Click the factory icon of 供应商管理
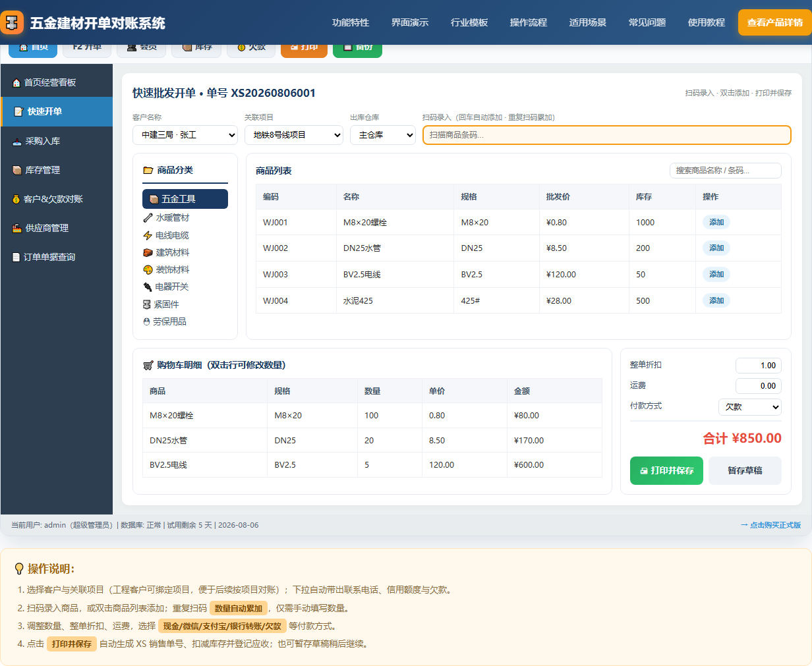Screen dimensions: 812x666 [x=18, y=229]
